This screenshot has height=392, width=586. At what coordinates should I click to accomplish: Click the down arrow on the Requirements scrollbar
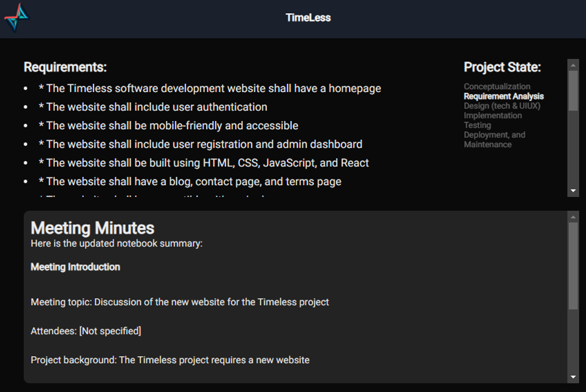[573, 191]
